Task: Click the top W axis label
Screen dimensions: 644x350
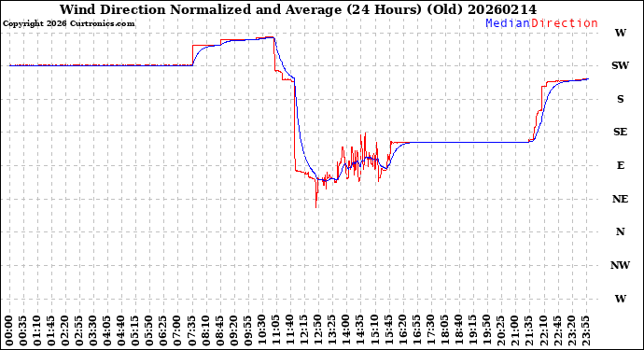Action: pos(620,33)
